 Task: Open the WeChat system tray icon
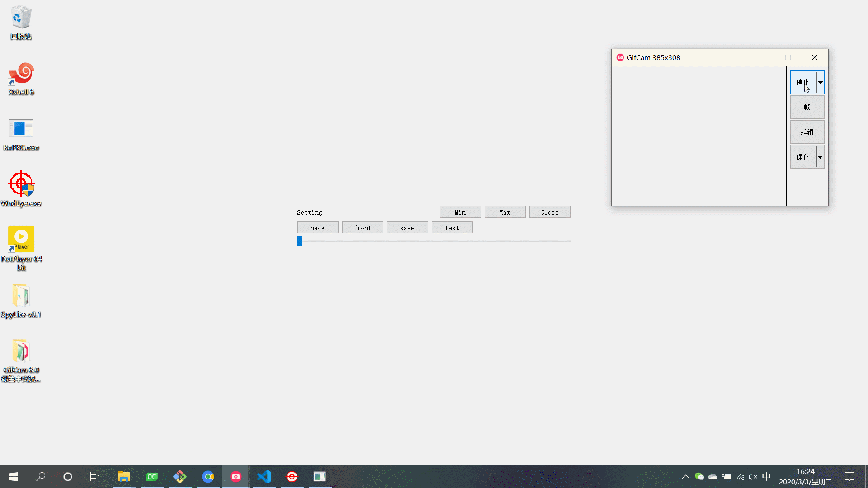tap(699, 477)
